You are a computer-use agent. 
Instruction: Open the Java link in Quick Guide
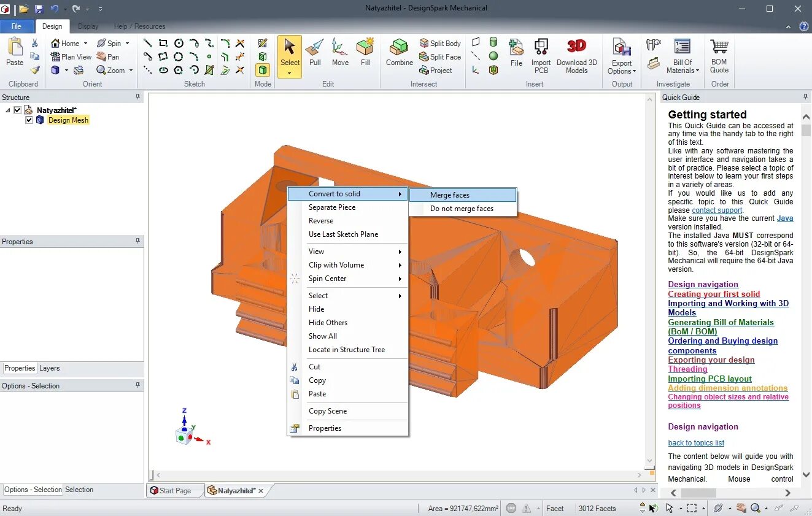(785, 218)
